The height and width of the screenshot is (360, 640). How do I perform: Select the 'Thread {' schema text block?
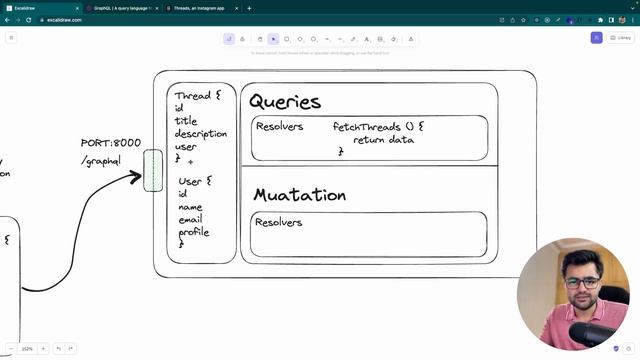pyautogui.click(x=200, y=127)
